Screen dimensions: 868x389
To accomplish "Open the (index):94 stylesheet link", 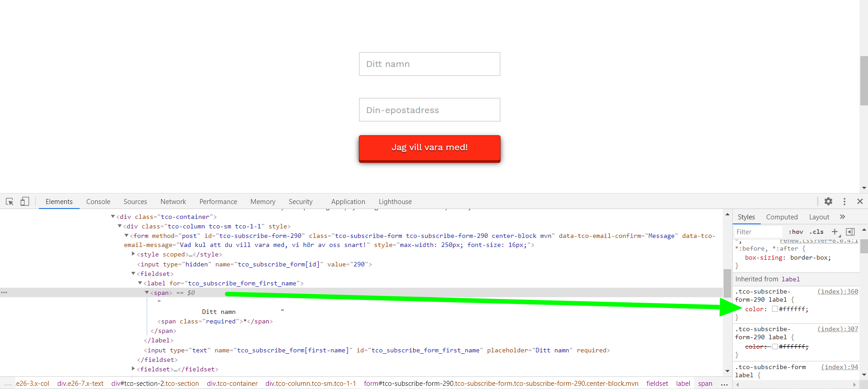I will (x=839, y=367).
